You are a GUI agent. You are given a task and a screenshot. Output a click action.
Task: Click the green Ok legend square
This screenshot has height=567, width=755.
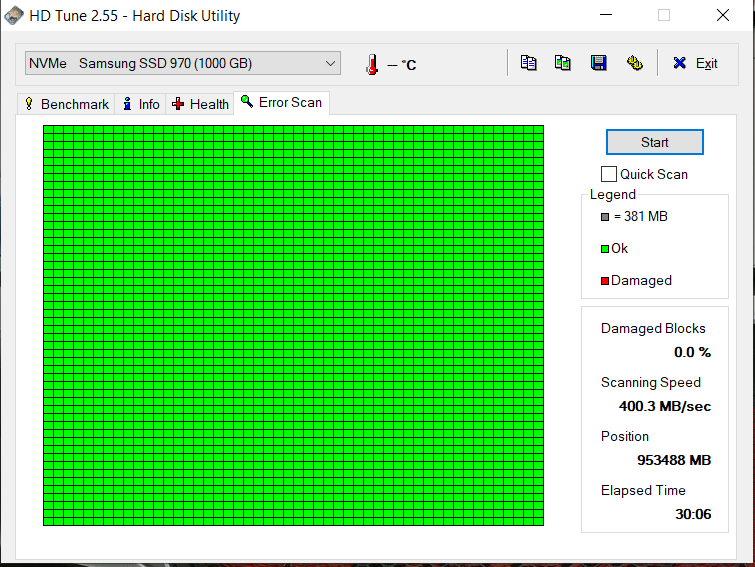tap(605, 249)
